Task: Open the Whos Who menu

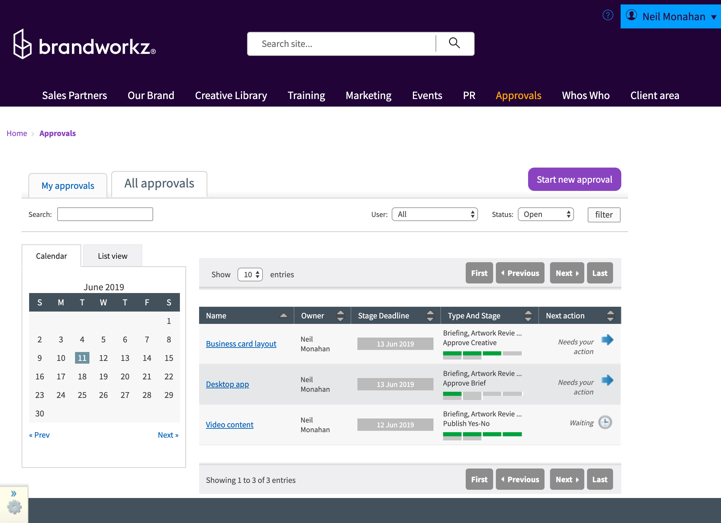Action: point(585,96)
